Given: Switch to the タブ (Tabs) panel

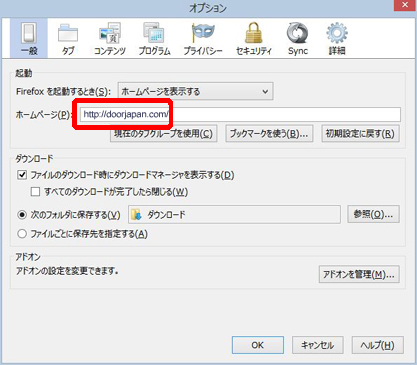Looking at the screenshot, I should [x=68, y=38].
